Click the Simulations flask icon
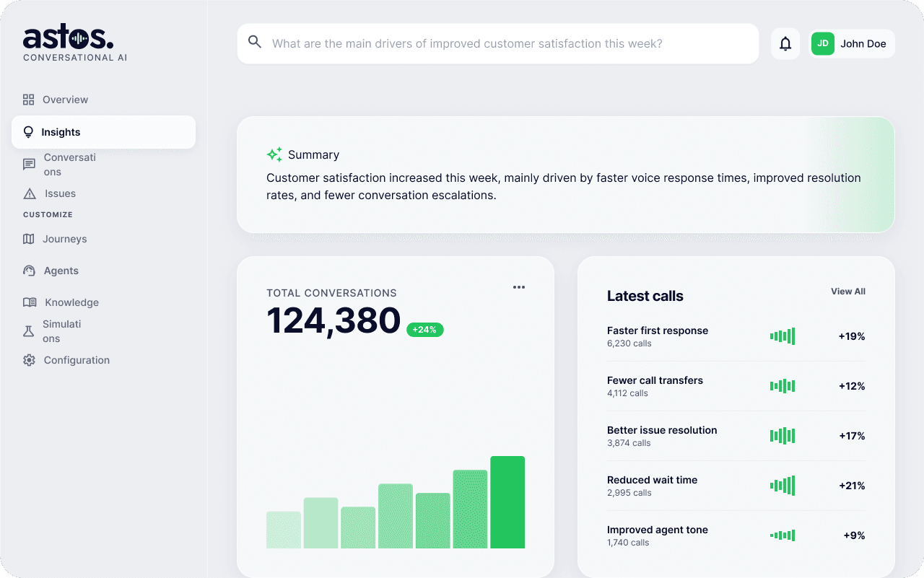Screen dimensions: 924x578 point(28,330)
